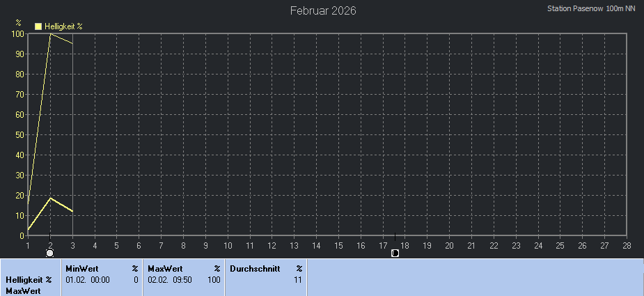This screenshot has width=644, height=296.
Task: Click the Helligkeit % MaxWert row label
Action: click(x=29, y=285)
